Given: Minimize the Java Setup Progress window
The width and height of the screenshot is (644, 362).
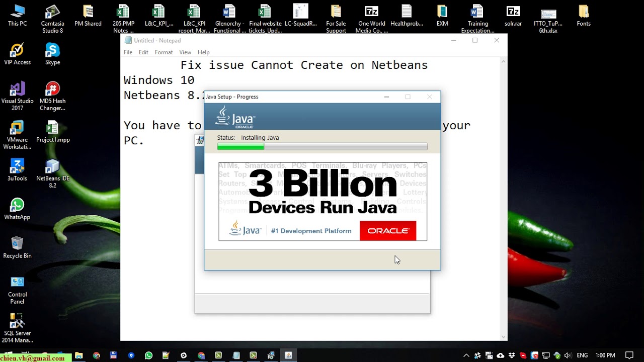Looking at the screenshot, I should [386, 97].
